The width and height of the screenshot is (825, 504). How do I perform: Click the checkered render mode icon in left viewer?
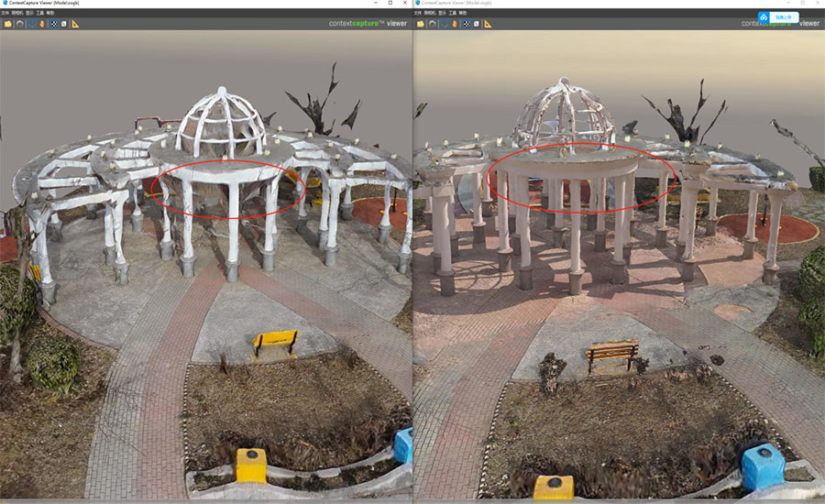tap(53, 24)
